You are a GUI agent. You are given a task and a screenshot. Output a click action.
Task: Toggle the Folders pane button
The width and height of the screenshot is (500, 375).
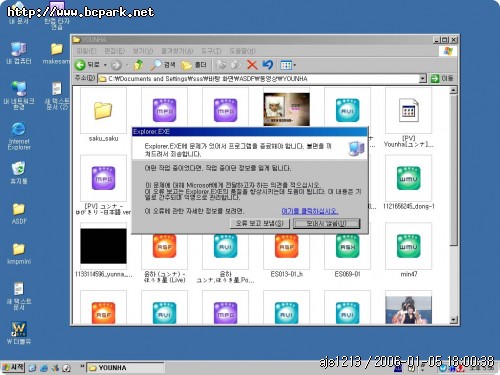pos(194,65)
